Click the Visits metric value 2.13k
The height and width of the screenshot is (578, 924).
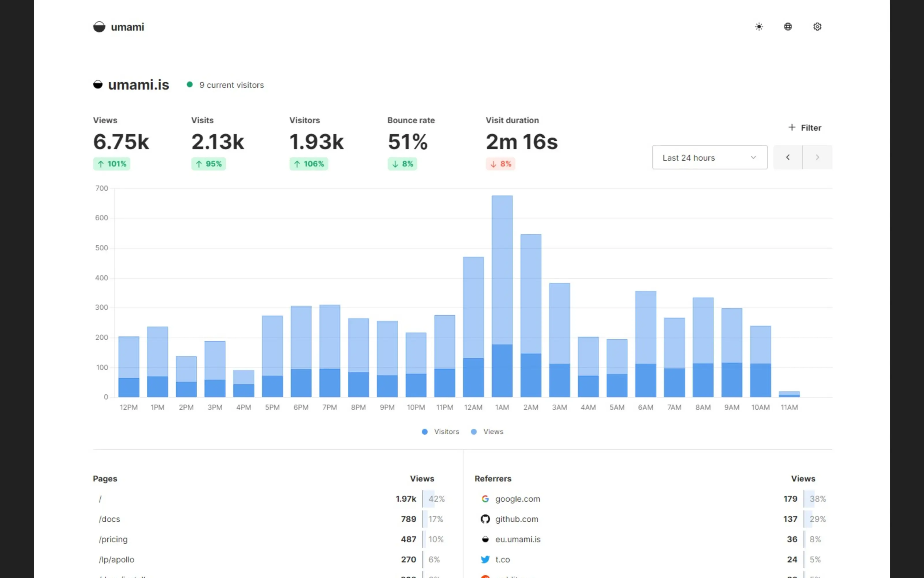[218, 142]
